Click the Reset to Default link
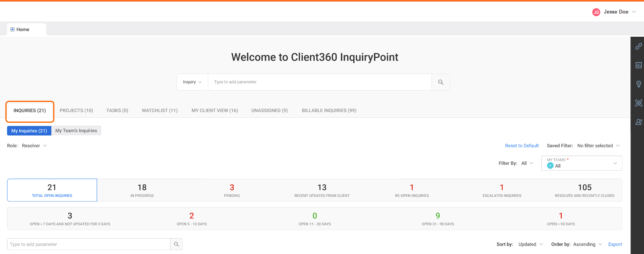 coord(522,146)
